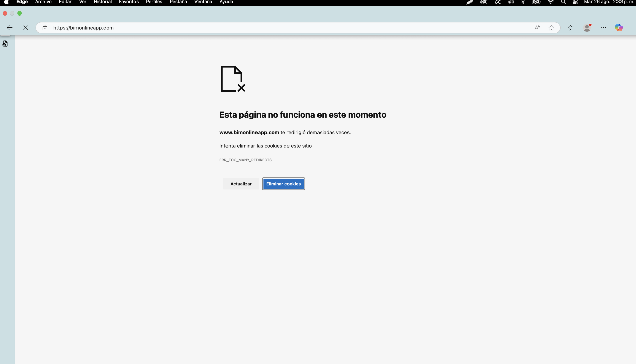Open macOS Control Center icon
Image resolution: width=636 pixels, height=364 pixels.
[x=575, y=2]
